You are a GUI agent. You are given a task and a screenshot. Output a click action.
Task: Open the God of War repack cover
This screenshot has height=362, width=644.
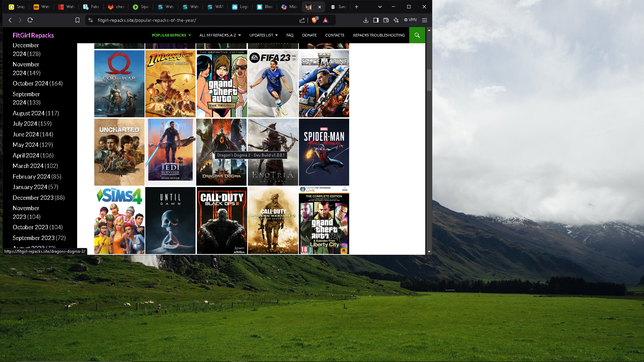(119, 84)
